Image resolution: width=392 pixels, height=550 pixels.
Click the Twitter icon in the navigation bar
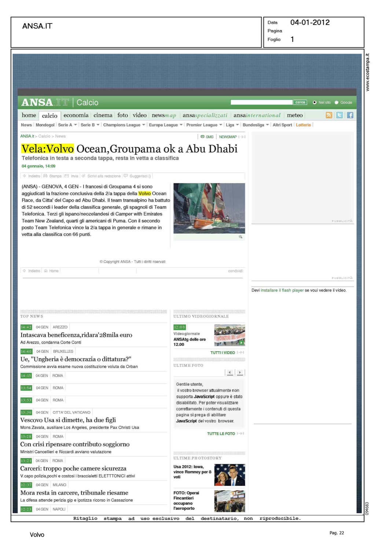[x=339, y=115]
